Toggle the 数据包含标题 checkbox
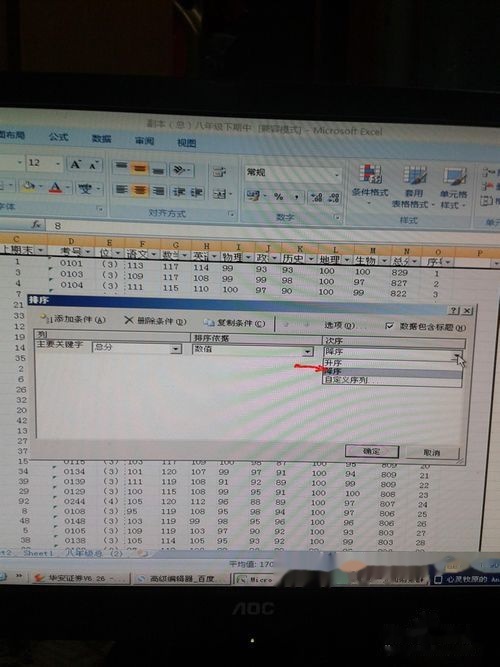The height and width of the screenshot is (667, 500). click(389, 326)
